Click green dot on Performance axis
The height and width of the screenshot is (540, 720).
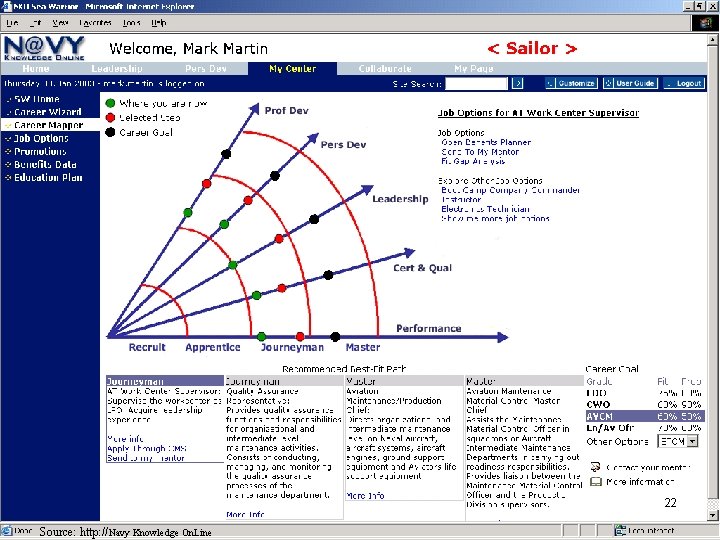tap(262, 337)
